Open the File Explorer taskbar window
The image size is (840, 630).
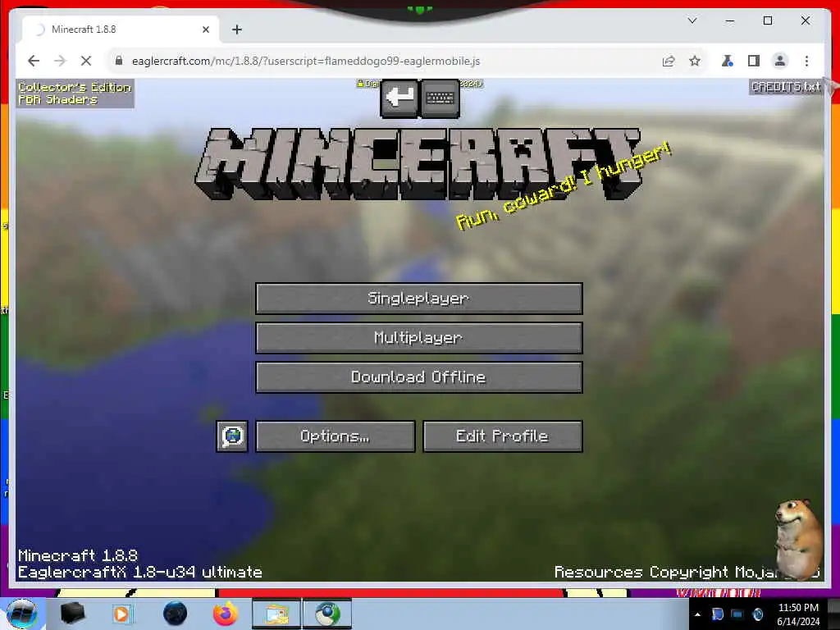(x=276, y=614)
